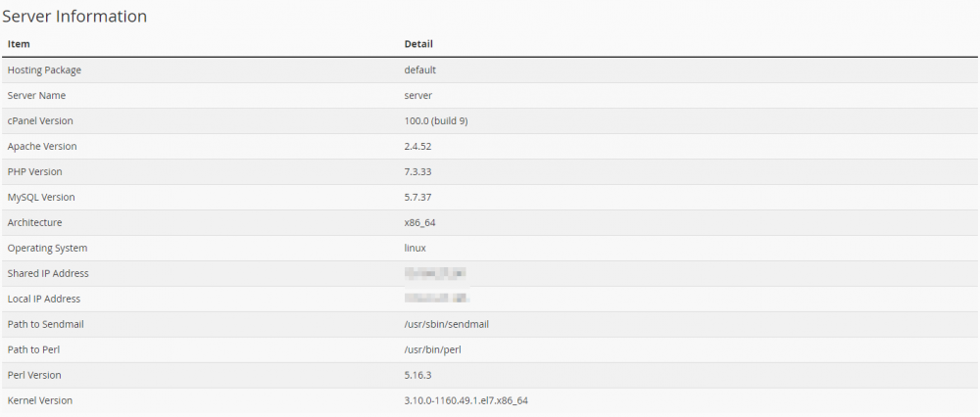This screenshot has height=417, width=980.
Task: Click the x86_64 architecture value
Action: tap(419, 222)
